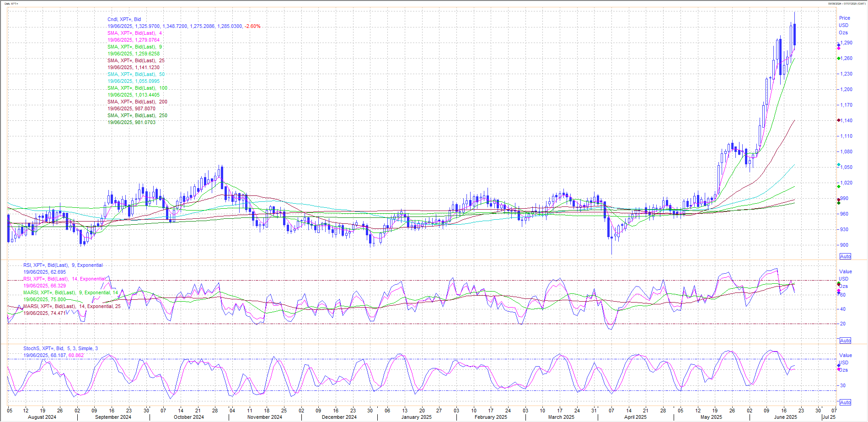The image size is (868, 422).
Task: Click the 20 level label on the RSI axis
Action: 843,324
